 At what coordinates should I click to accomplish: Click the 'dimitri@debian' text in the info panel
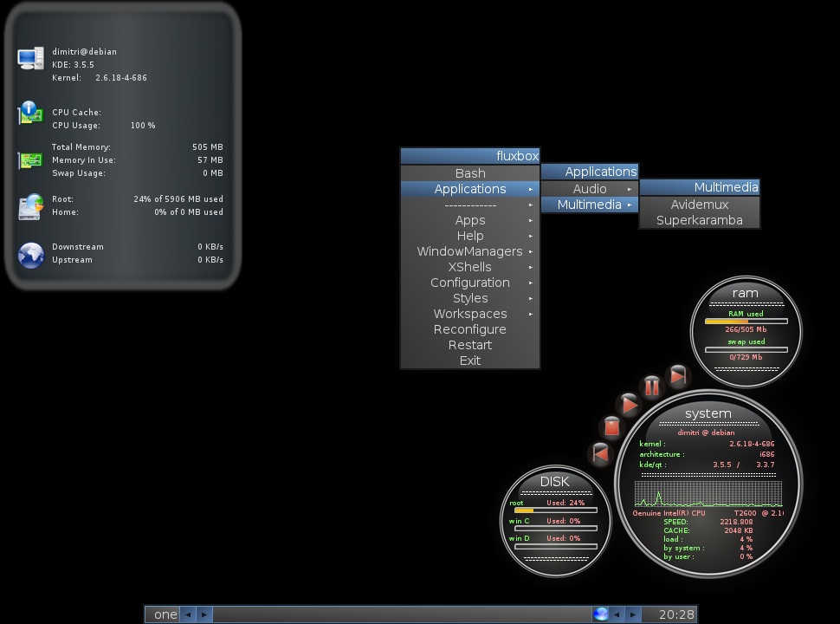[84, 51]
